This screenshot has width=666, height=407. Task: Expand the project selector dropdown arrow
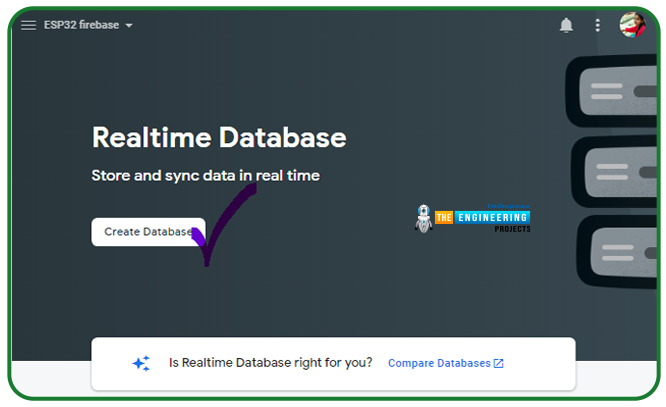click(x=129, y=25)
